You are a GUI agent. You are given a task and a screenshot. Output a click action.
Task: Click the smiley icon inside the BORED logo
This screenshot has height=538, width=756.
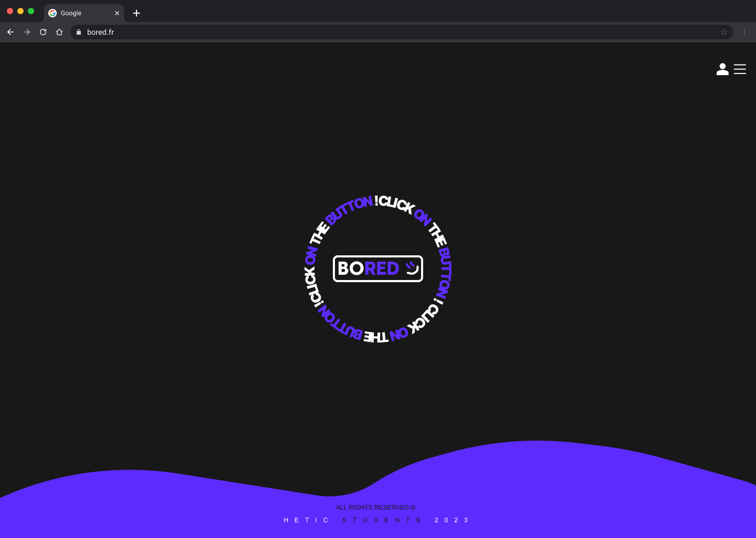click(x=412, y=268)
